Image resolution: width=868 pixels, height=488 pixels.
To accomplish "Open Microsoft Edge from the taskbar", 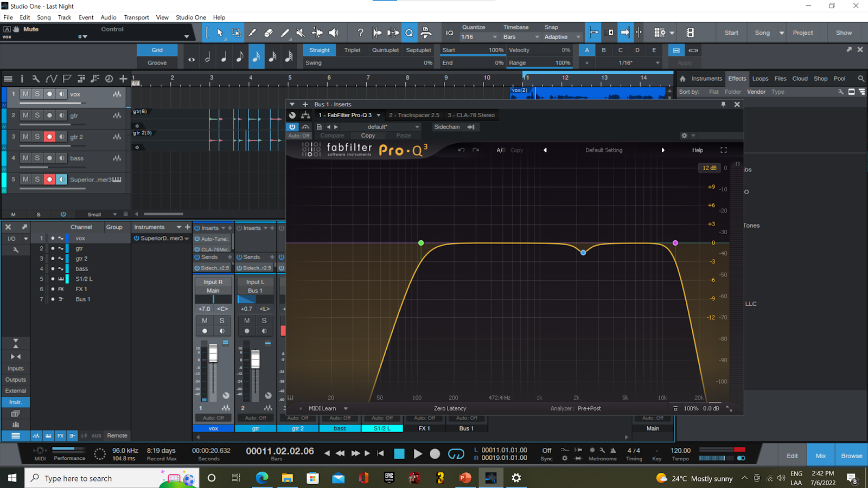I will point(262,478).
